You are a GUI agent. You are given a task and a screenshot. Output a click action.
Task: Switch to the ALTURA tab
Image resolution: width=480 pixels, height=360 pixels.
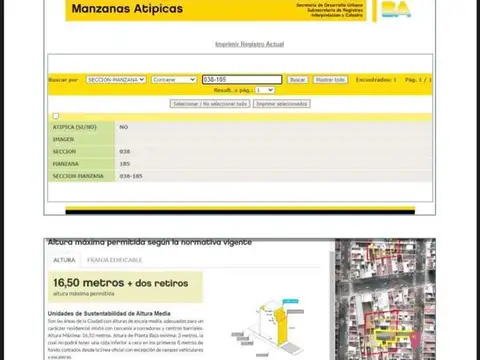click(64, 260)
